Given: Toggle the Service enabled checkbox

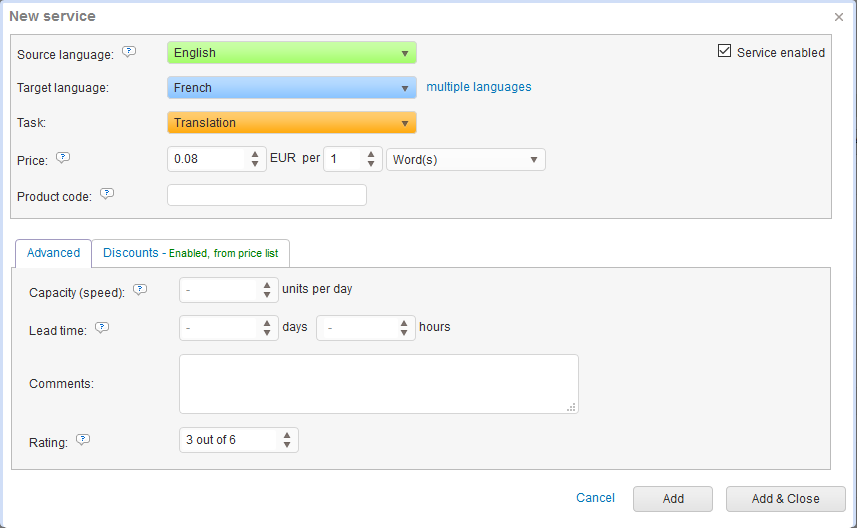Looking at the screenshot, I should (x=725, y=52).
